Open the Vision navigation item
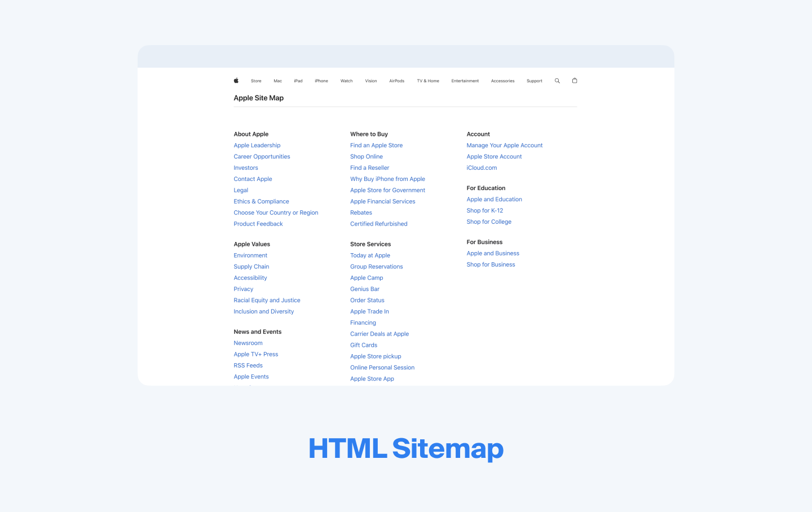 coord(371,81)
